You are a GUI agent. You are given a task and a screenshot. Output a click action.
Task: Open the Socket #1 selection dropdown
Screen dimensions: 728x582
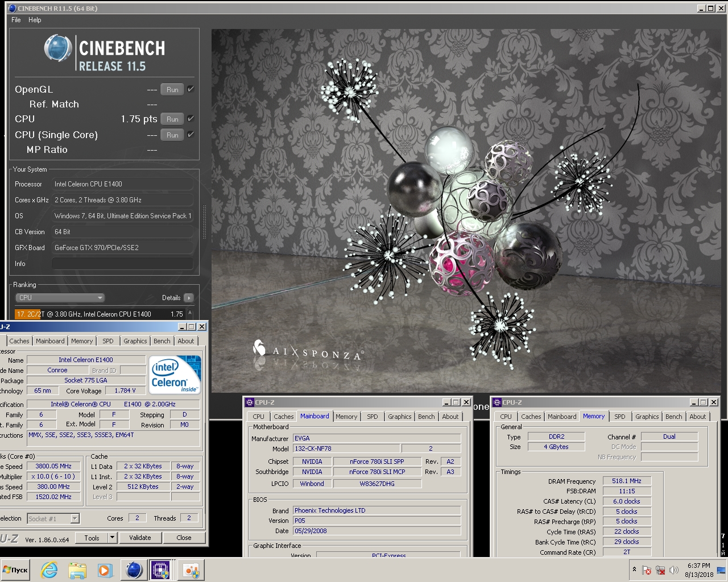(x=75, y=518)
